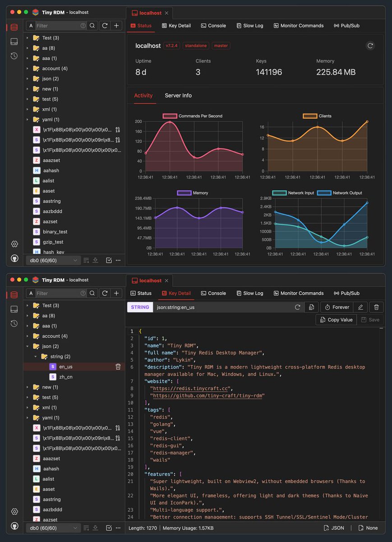Click the binary indicator on the X key row in the top window
The image size is (392, 542).
pyautogui.click(x=118, y=130)
